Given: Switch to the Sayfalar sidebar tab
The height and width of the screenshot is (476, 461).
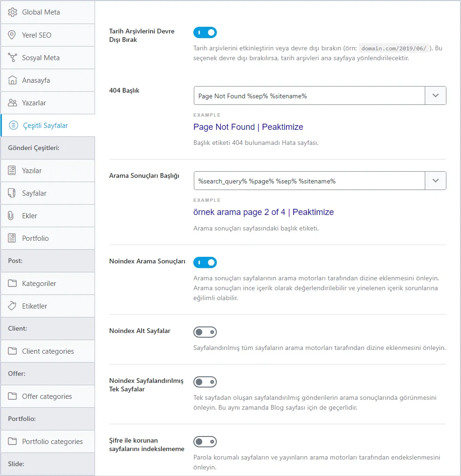Looking at the screenshot, I should [x=48, y=193].
